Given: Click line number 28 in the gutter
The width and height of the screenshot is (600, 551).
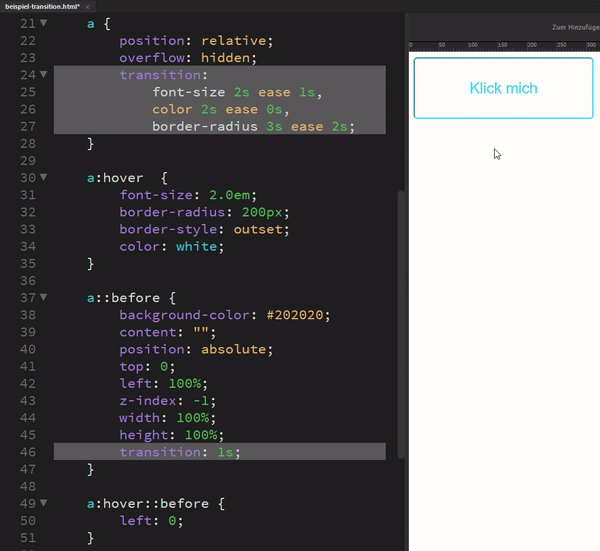Looking at the screenshot, I should 27,144.
